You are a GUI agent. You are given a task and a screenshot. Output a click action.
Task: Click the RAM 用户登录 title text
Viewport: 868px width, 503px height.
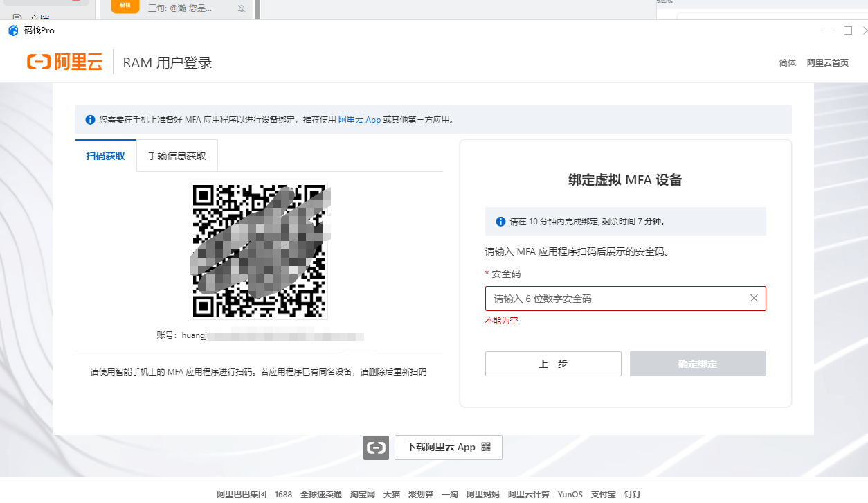point(168,62)
